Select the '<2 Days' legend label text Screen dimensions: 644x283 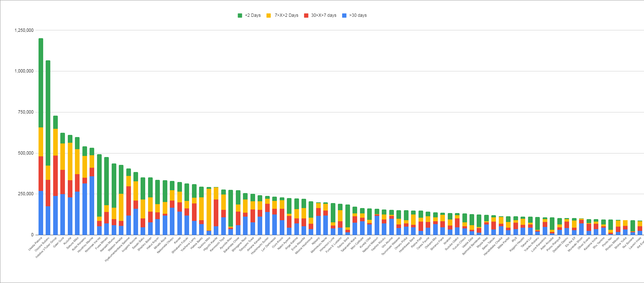[253, 15]
